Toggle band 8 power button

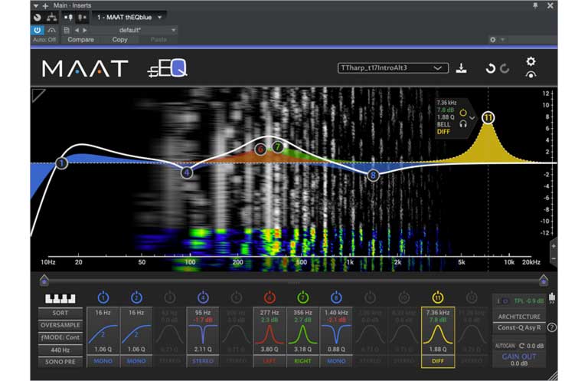coord(336,297)
